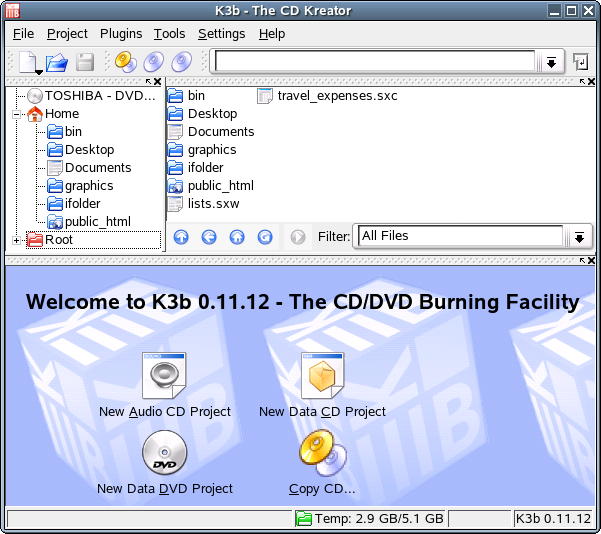Click the Save floppy disk icon

click(x=85, y=62)
